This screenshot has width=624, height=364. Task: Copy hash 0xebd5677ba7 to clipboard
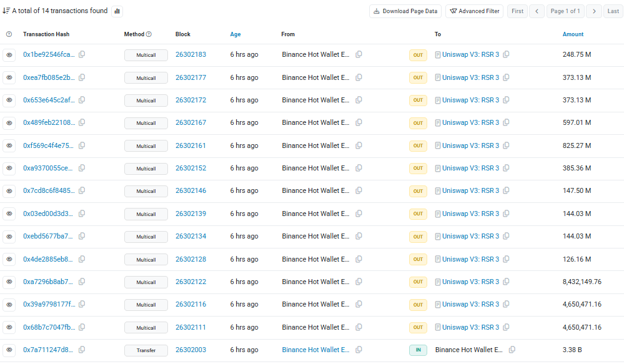click(x=82, y=236)
